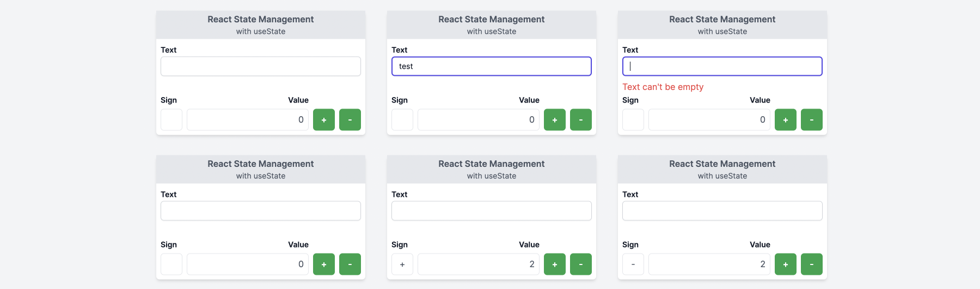This screenshot has width=980, height=289.
Task: Decrement value in the card showing the empty-text error
Action: 812,119
